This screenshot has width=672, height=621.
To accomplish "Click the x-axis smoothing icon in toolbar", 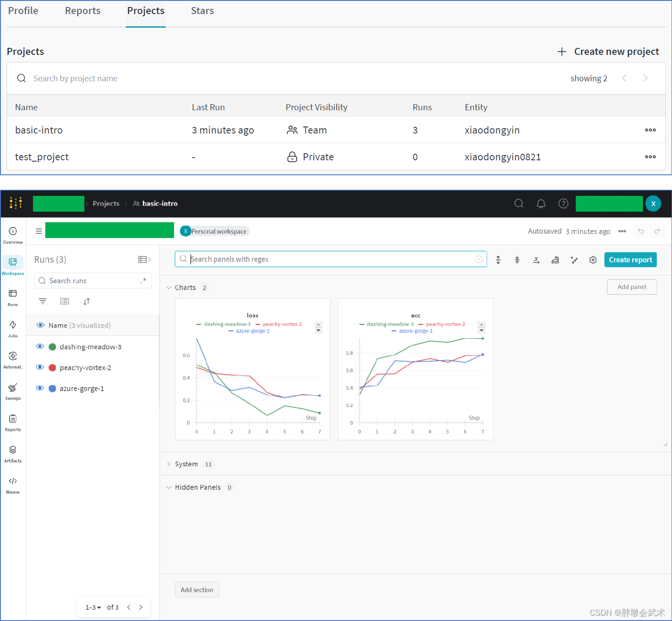I will tap(536, 260).
